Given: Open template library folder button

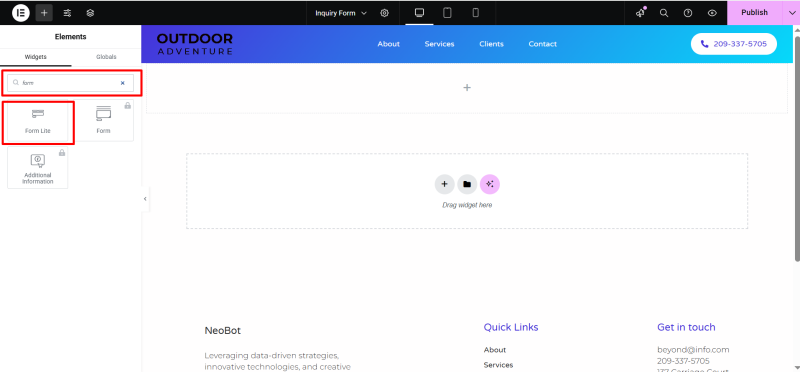Looking at the screenshot, I should (467, 184).
